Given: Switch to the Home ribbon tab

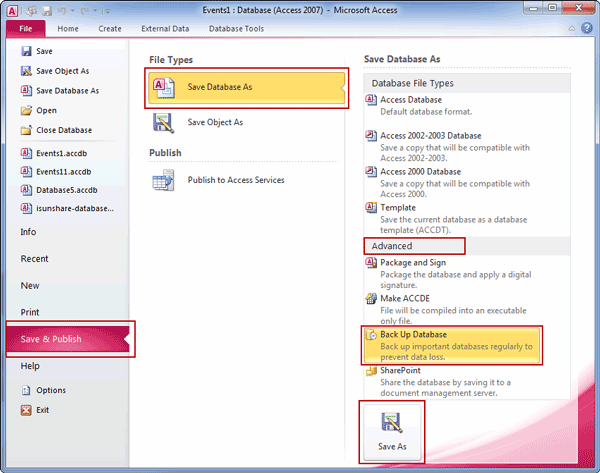Looking at the screenshot, I should (x=68, y=29).
